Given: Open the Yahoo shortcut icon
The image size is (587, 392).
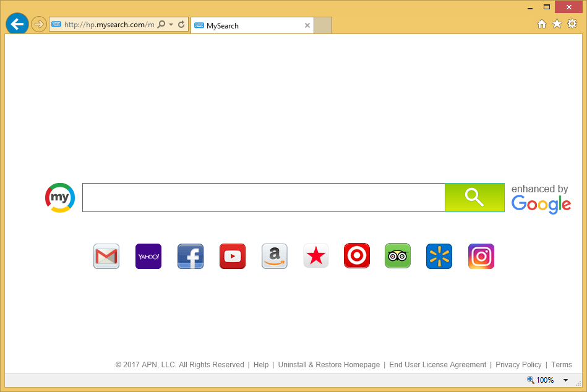Looking at the screenshot, I should (x=148, y=256).
